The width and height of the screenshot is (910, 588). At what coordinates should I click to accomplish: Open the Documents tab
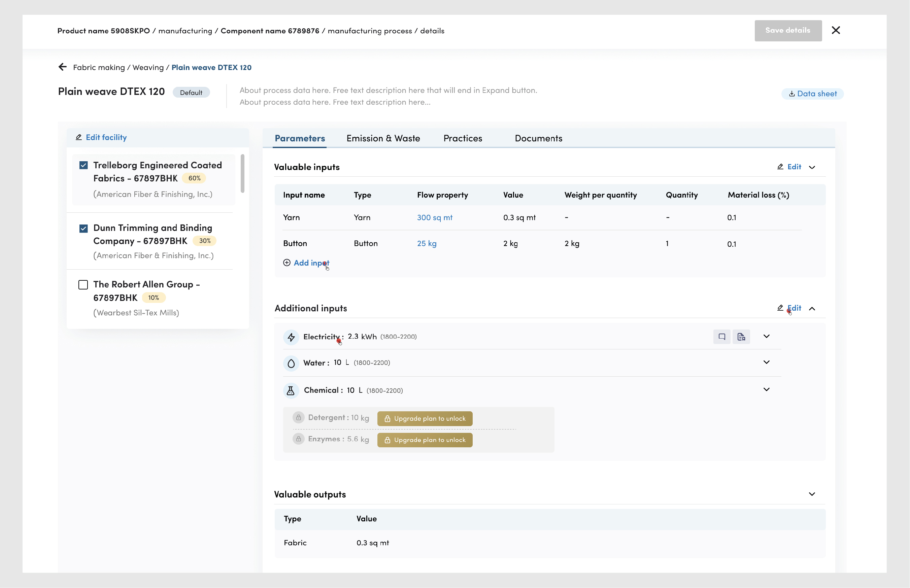tap(538, 138)
